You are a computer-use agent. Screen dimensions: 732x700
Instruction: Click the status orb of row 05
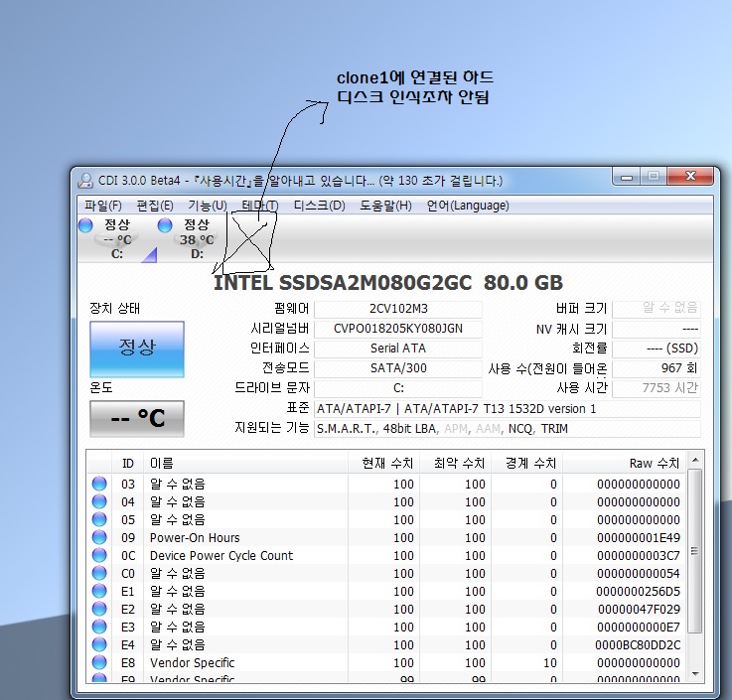pos(99,519)
